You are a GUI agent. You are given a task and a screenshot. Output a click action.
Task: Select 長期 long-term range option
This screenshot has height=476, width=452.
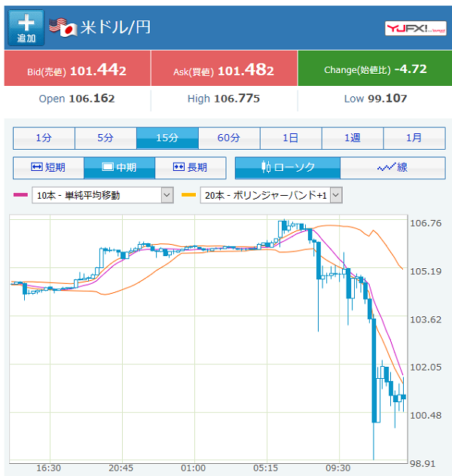pyautogui.click(x=190, y=167)
